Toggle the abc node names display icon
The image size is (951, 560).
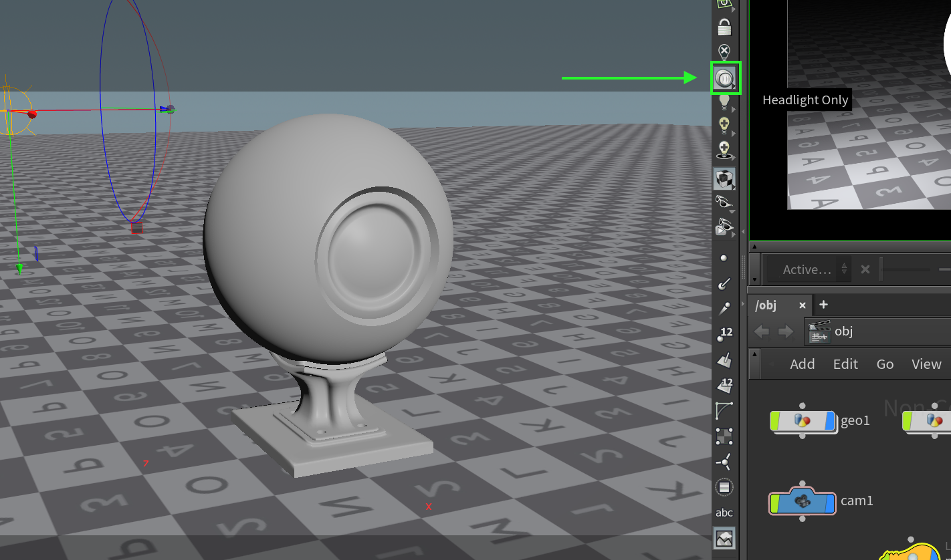[x=724, y=513]
